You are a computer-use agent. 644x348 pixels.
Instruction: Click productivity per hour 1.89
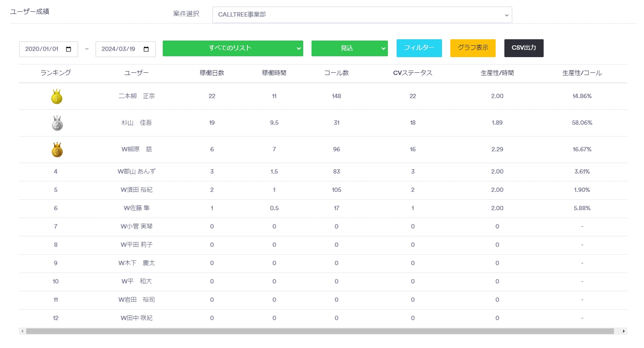pos(497,123)
